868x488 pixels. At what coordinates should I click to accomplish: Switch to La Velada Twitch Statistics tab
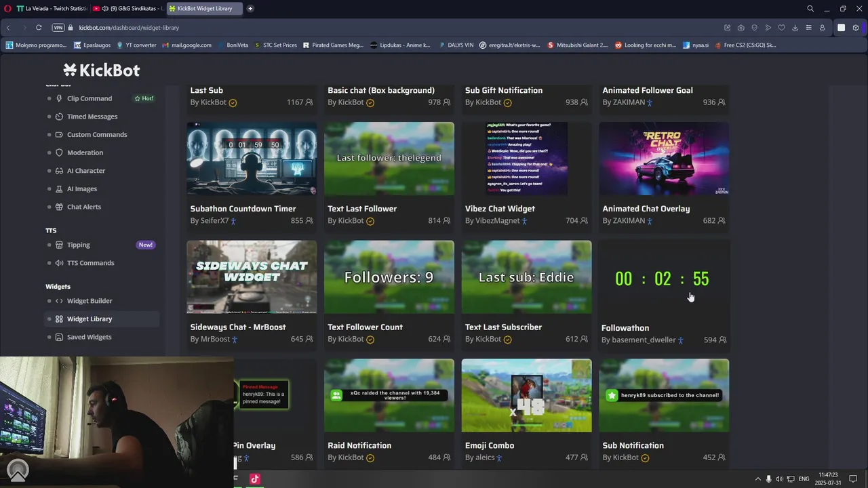click(52, 9)
